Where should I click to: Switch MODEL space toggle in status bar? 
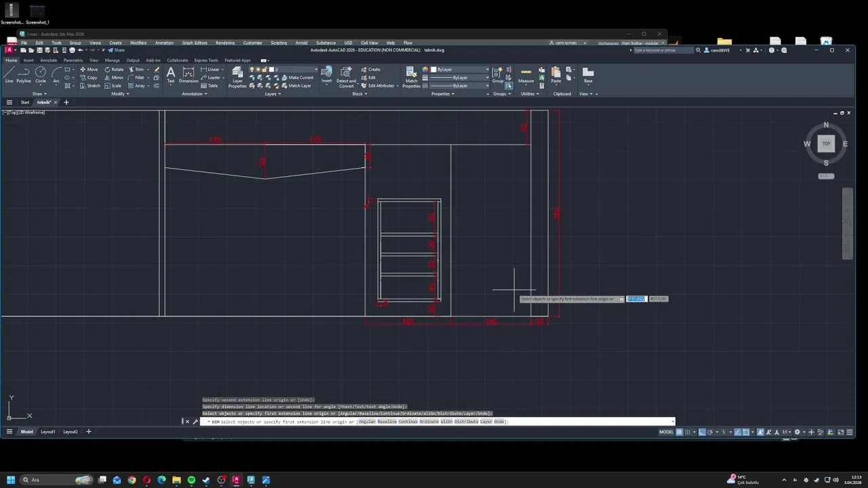[667, 432]
